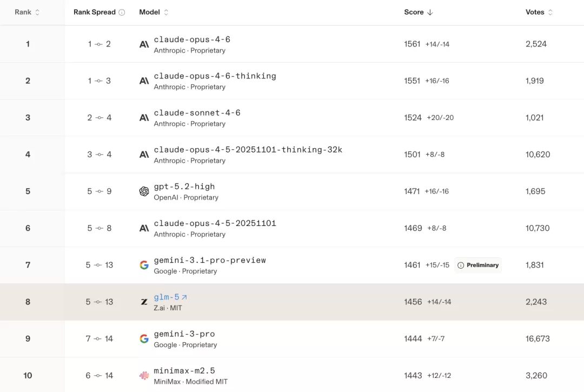The image size is (584, 392).
Task: Click the Rank Spread info icon
Action: tap(122, 12)
